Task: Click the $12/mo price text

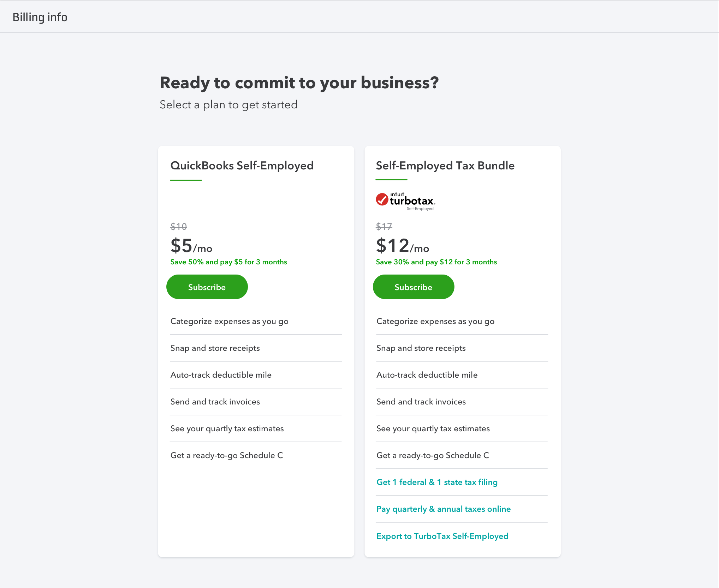Action: [x=402, y=246]
